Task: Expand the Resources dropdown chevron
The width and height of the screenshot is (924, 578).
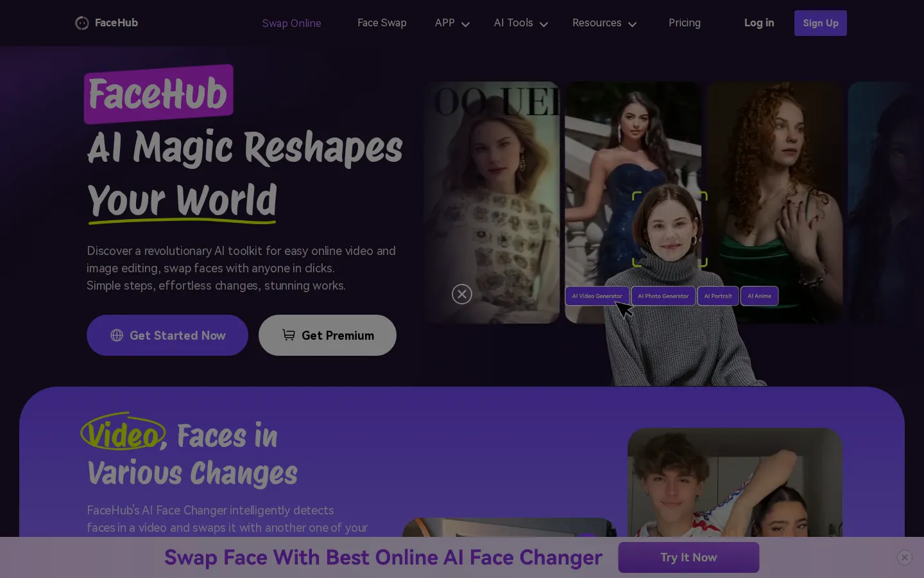Action: coord(632,24)
